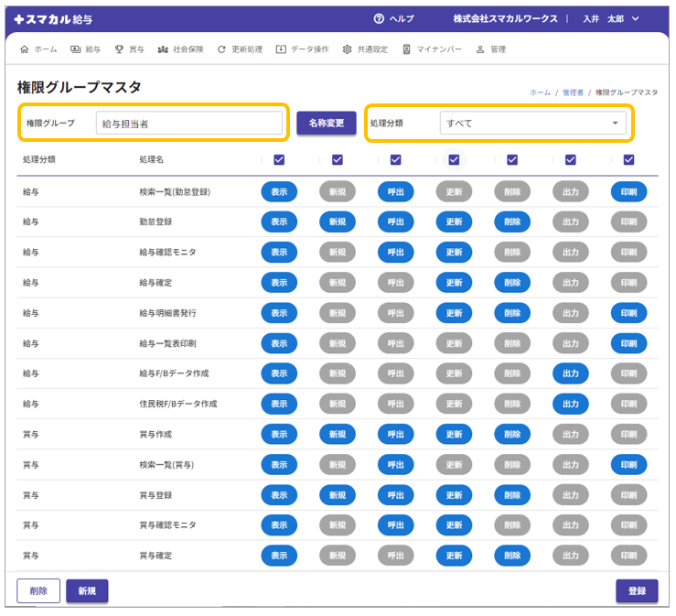Click the 更新処理 refresh icon
This screenshot has height=616, width=676.
click(x=221, y=49)
